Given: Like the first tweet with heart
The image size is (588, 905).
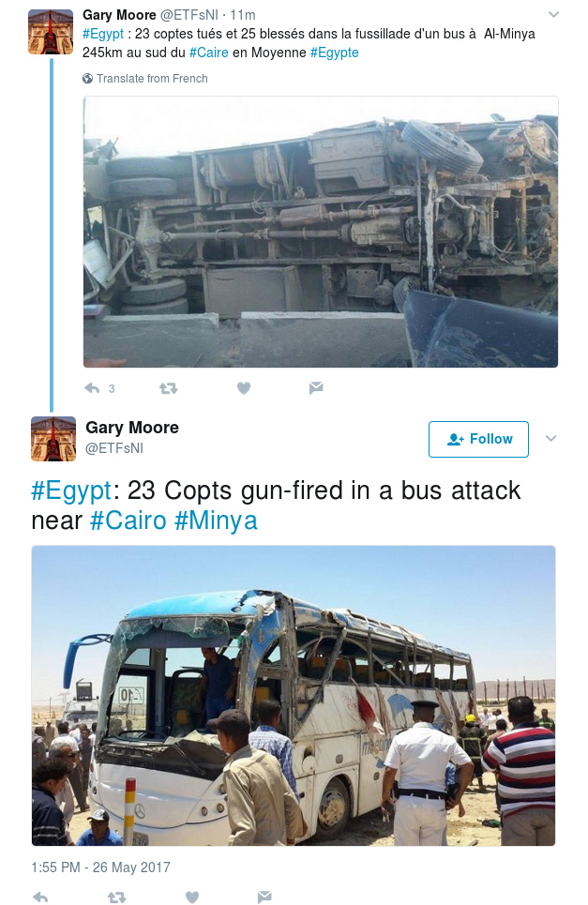Looking at the screenshot, I should coord(244,388).
